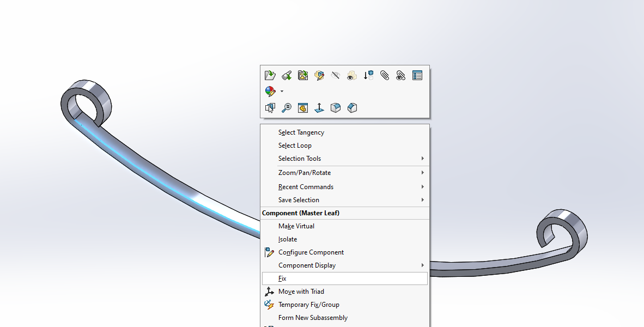Toggle Hide Components crossed-eye icon

(x=336, y=76)
